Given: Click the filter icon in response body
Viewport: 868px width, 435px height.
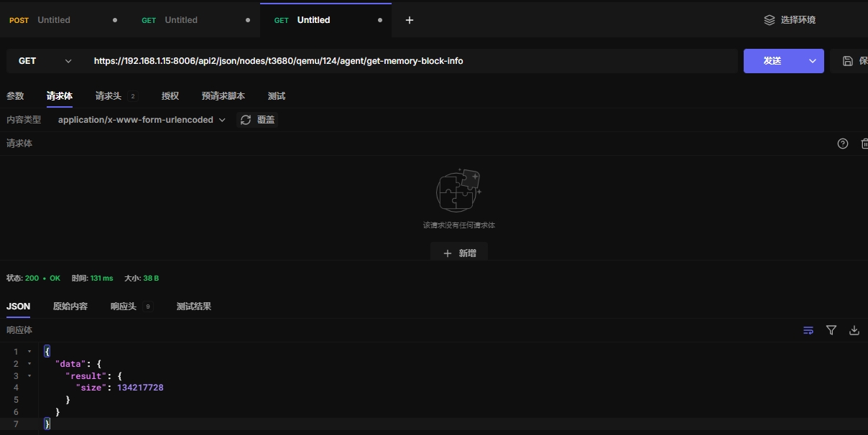Looking at the screenshot, I should pos(831,330).
